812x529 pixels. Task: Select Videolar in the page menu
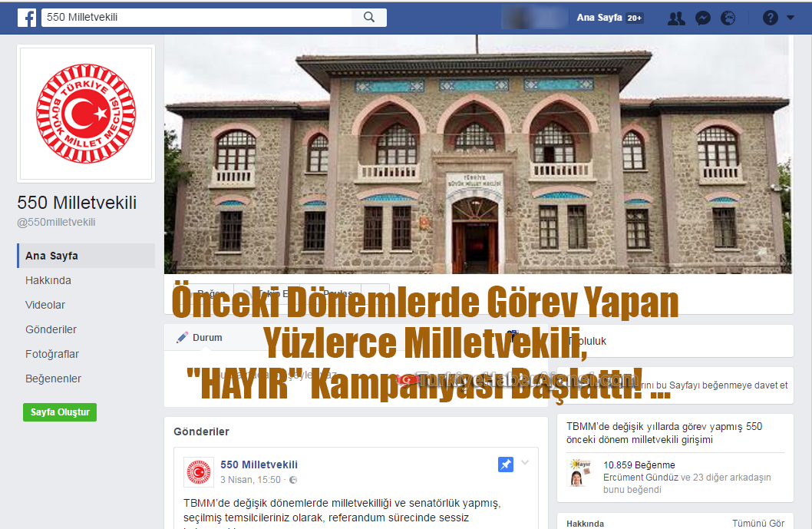[x=45, y=305]
